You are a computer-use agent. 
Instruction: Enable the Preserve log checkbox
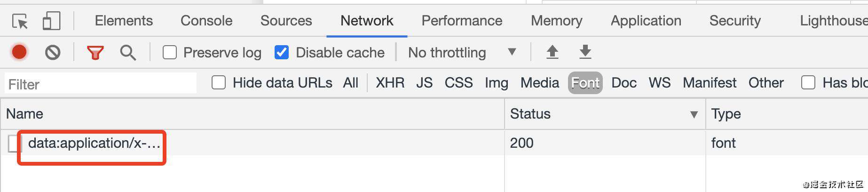[170, 52]
